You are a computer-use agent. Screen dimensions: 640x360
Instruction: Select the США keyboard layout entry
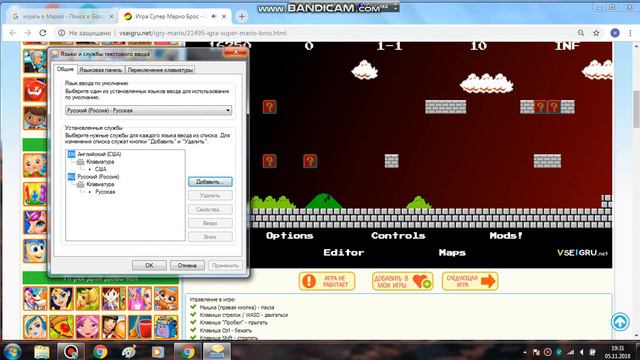tap(100, 169)
